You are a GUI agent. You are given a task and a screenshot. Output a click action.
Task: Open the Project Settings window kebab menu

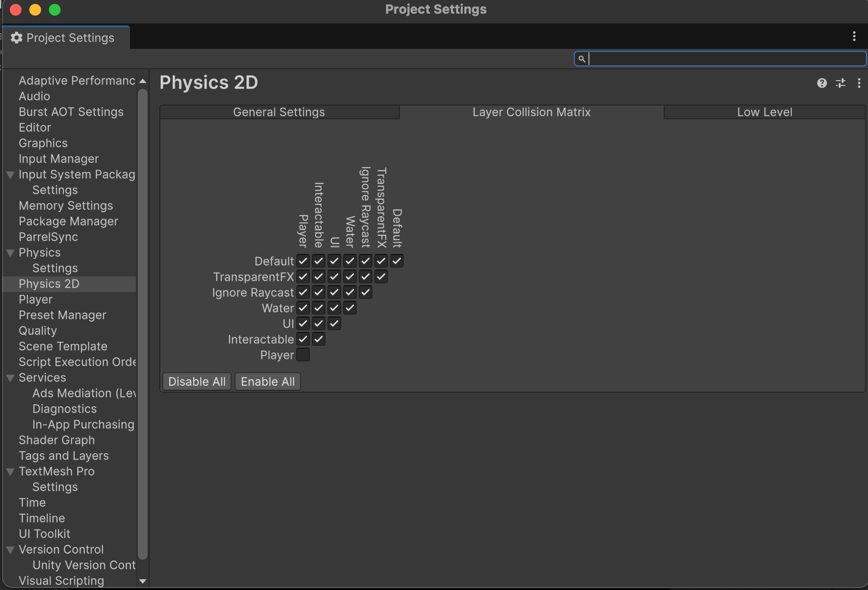pos(854,36)
